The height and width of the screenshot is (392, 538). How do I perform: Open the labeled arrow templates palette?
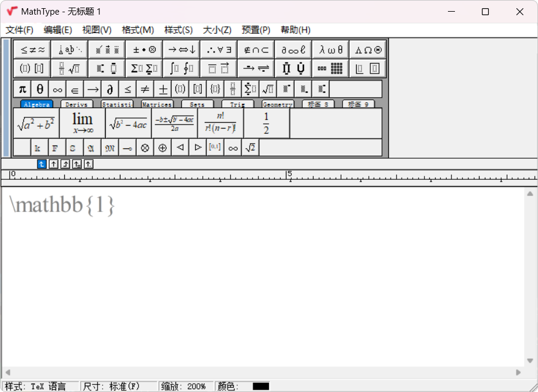click(x=256, y=68)
